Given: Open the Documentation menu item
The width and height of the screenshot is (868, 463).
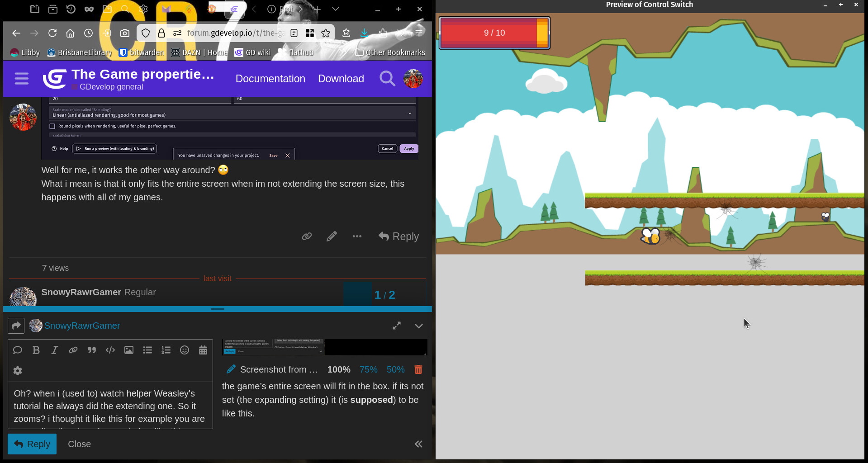Looking at the screenshot, I should tap(270, 79).
